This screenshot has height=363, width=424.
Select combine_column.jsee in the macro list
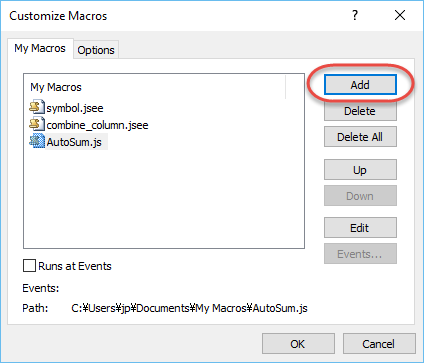pyautogui.click(x=97, y=125)
